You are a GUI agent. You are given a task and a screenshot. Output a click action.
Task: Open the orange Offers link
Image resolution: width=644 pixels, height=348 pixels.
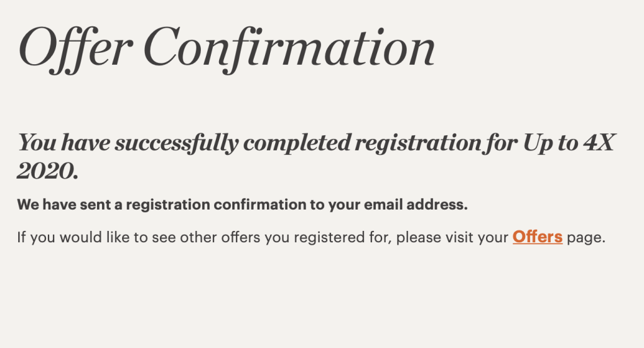(537, 237)
